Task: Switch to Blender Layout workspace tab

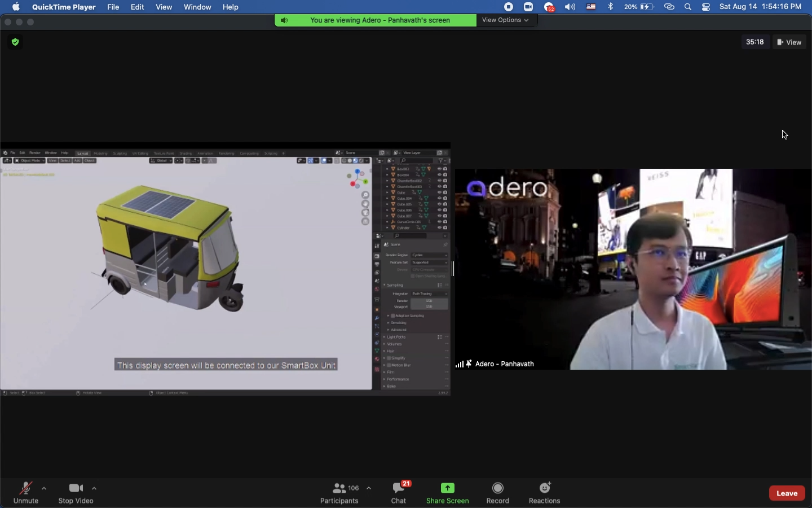Action: tap(83, 154)
